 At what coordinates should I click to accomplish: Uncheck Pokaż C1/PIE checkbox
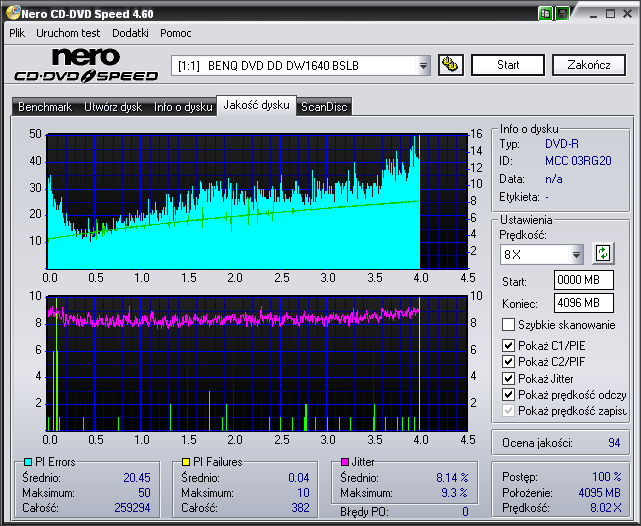tap(508, 345)
